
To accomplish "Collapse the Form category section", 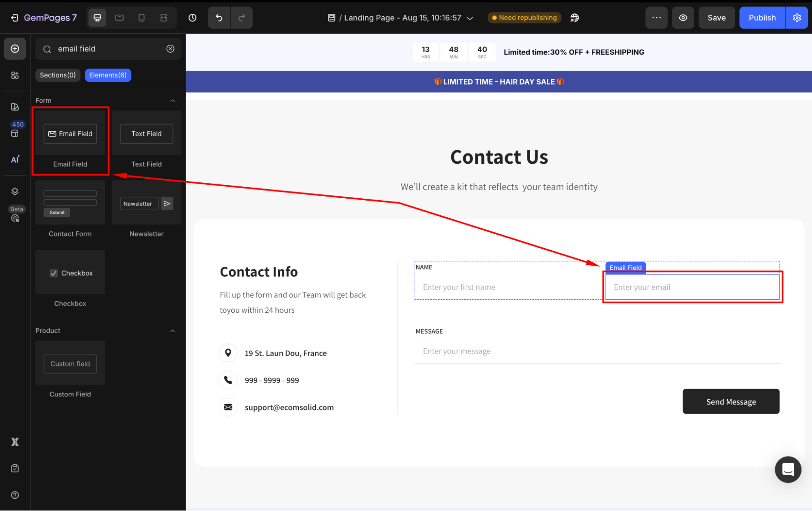I will (172, 101).
